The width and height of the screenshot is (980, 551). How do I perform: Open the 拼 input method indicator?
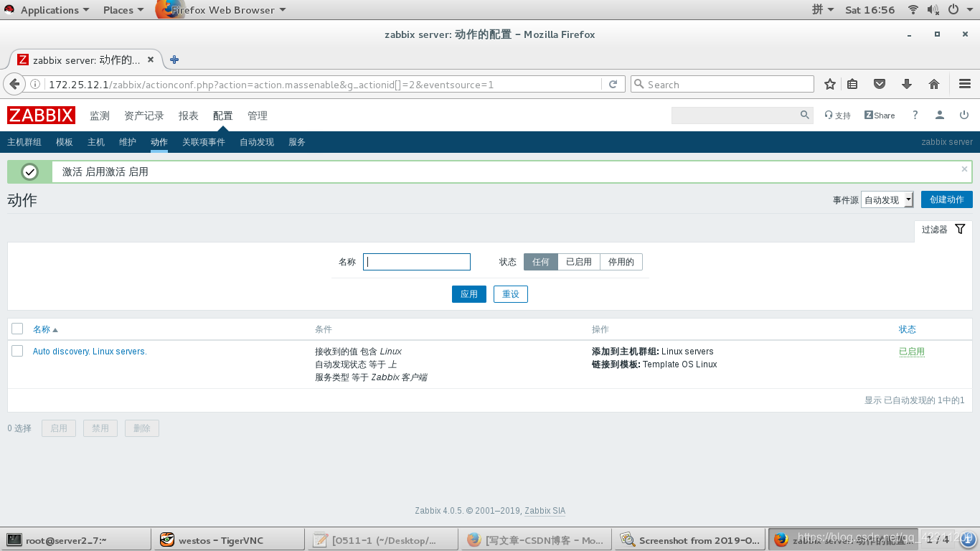(823, 10)
